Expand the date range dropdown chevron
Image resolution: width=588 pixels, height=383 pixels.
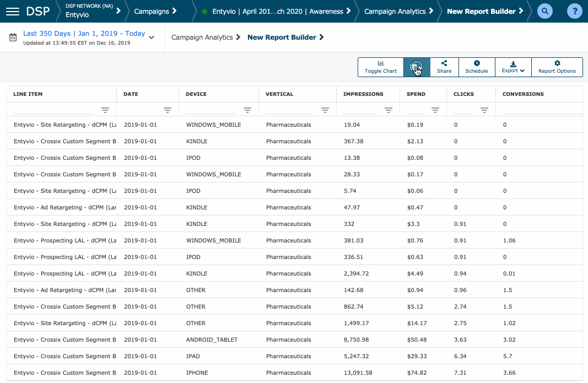coord(152,37)
